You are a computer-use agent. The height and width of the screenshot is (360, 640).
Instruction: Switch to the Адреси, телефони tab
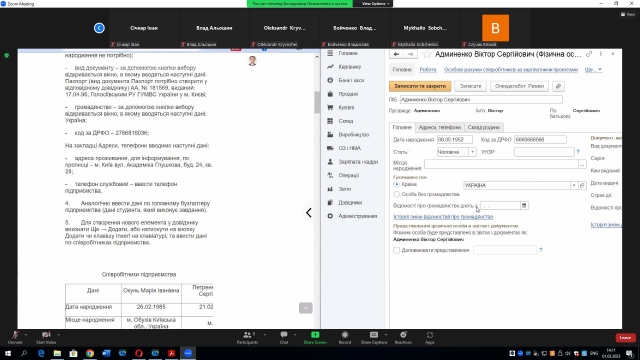click(440, 127)
